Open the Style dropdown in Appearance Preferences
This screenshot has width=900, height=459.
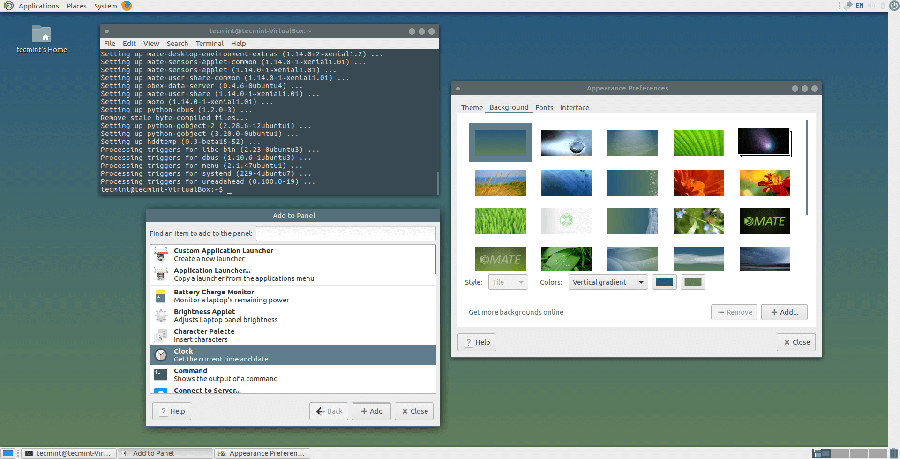click(x=508, y=283)
